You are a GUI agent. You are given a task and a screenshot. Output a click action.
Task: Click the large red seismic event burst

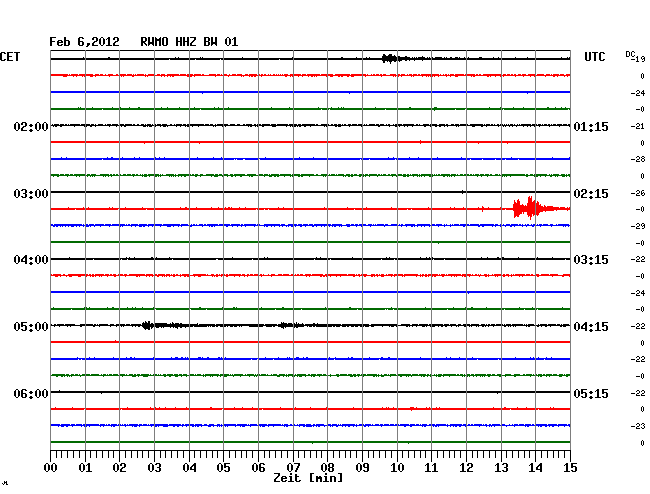pos(533,208)
